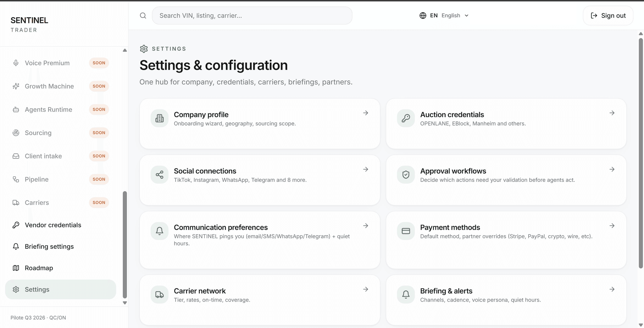Click sidebar scroll down arrow
This screenshot has width=644, height=328.
[x=125, y=303]
